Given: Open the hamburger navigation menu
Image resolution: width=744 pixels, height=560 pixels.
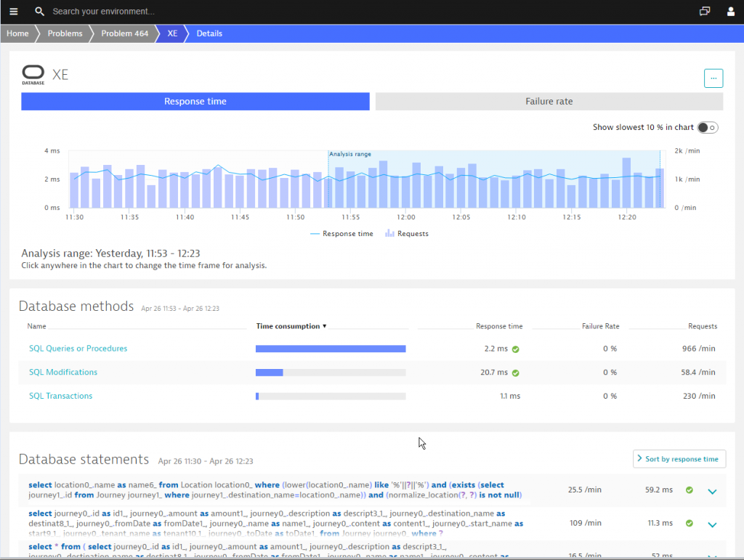Looking at the screenshot, I should click(14, 12).
